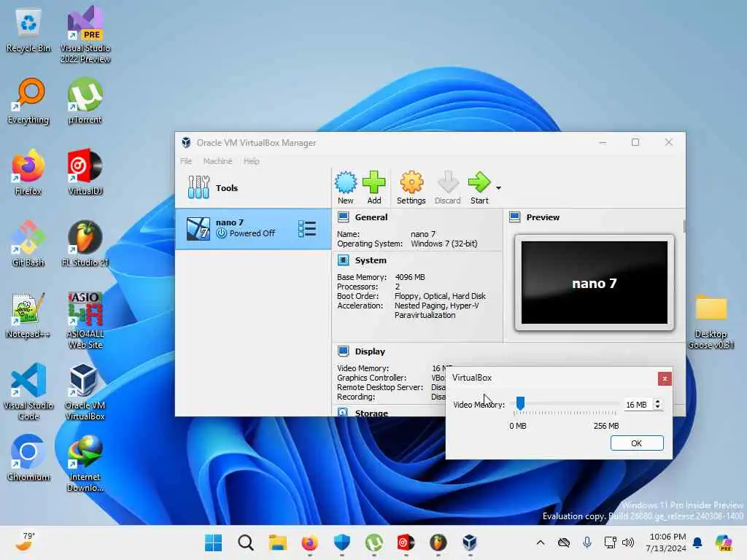Open the Tools section in VirtualBox
This screenshot has width=747, height=560.
point(253,187)
